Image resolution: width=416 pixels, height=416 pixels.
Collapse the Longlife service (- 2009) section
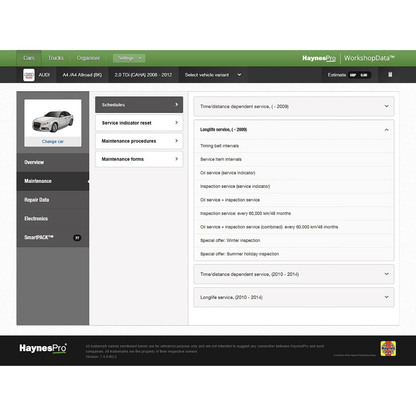coord(294,130)
